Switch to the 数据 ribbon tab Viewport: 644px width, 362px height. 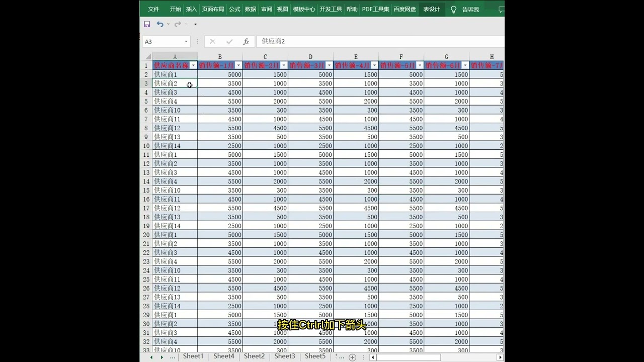[x=251, y=9]
